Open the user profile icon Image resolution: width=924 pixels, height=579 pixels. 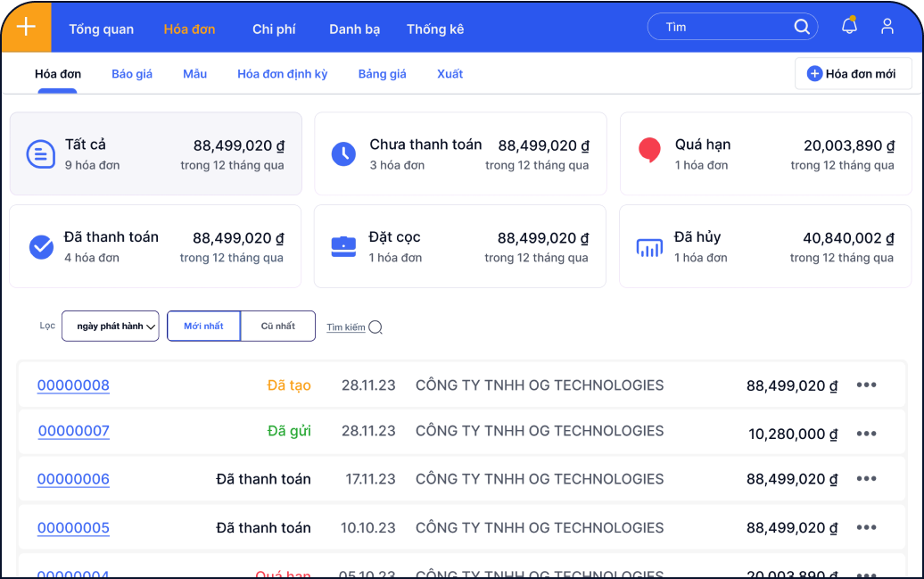[x=887, y=27]
